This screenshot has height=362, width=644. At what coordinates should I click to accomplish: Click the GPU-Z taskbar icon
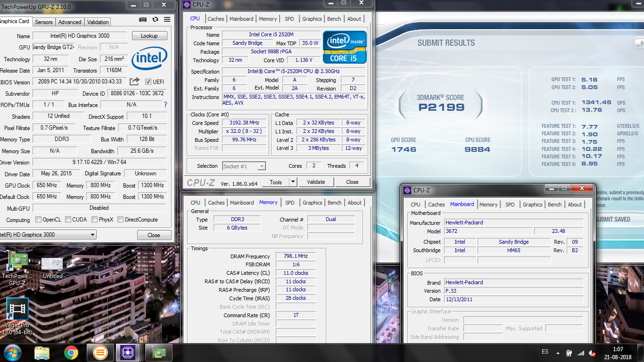click(x=159, y=353)
